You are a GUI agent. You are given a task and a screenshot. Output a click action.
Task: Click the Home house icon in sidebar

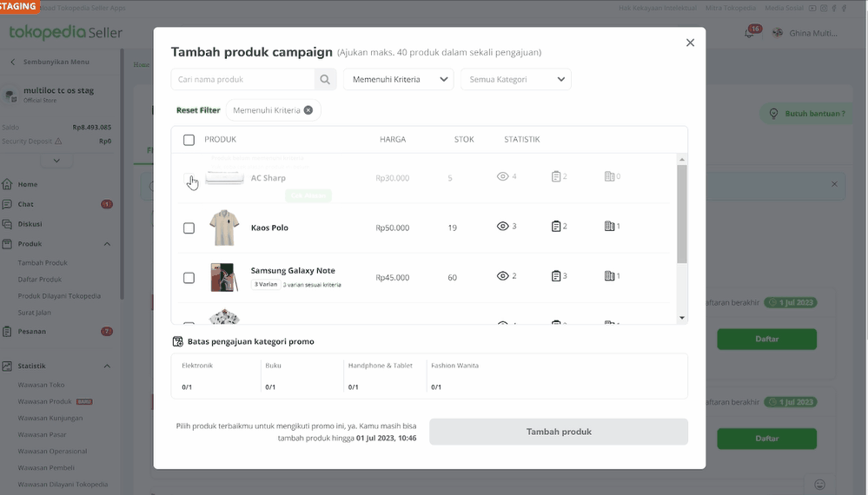7,184
